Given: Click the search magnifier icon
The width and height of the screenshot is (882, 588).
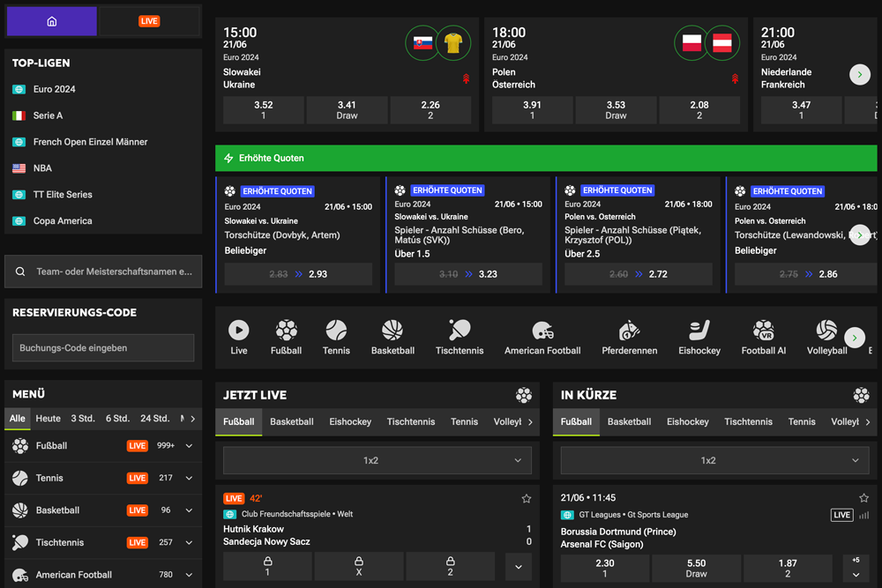Looking at the screenshot, I should 20,272.
